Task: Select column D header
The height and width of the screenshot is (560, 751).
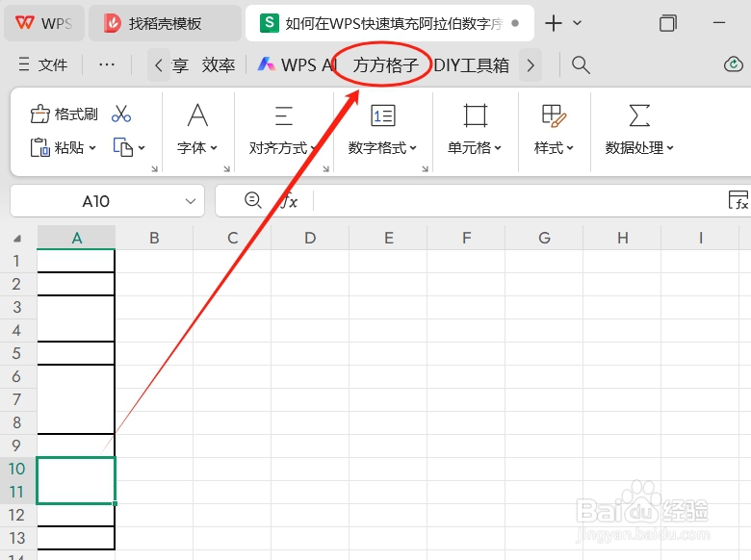Action: pyautogui.click(x=310, y=238)
